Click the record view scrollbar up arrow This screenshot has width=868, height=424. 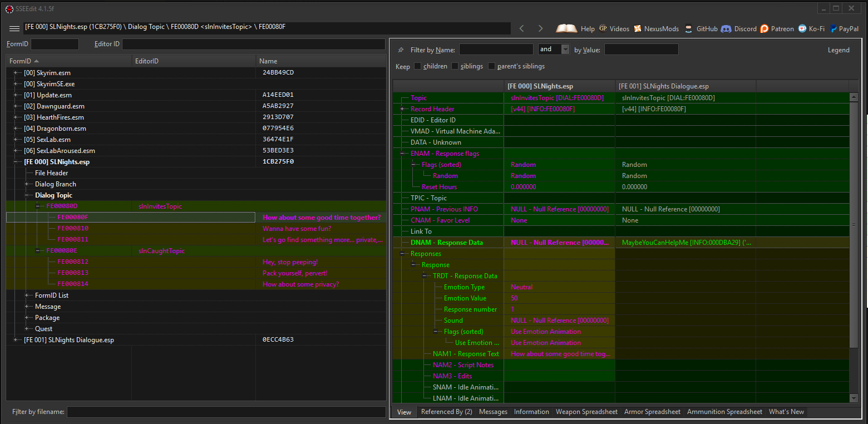(x=854, y=97)
